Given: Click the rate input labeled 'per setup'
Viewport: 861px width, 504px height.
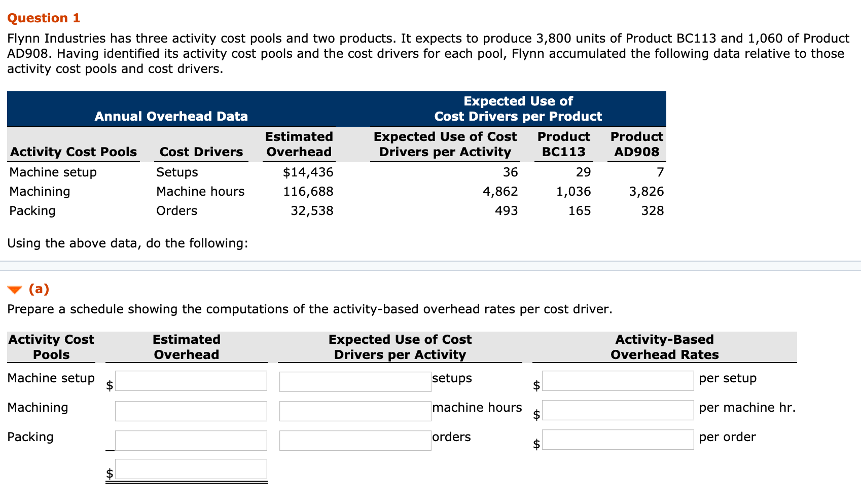Looking at the screenshot, I should 618,381.
